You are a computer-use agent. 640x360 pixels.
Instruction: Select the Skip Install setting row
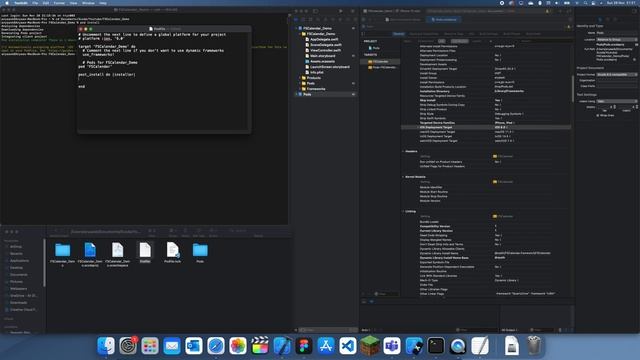486,100
